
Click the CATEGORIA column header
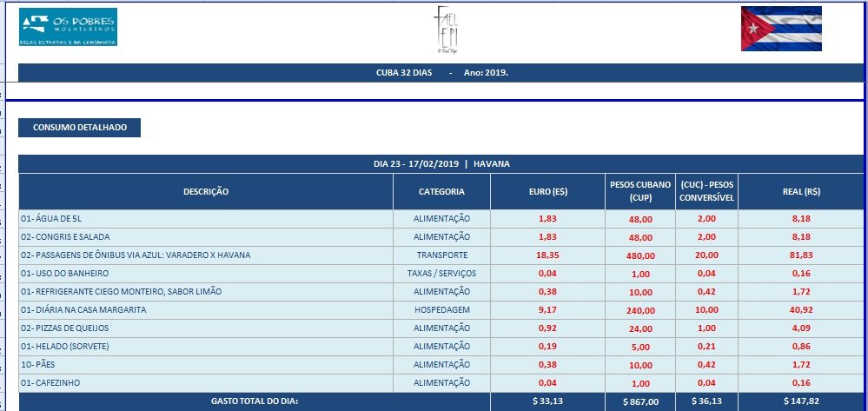click(x=441, y=191)
